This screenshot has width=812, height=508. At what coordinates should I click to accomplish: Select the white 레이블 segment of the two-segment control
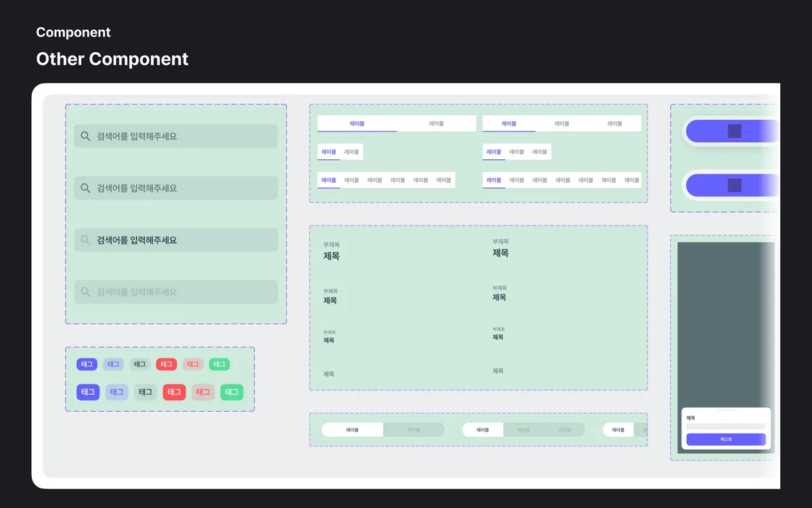click(353, 429)
